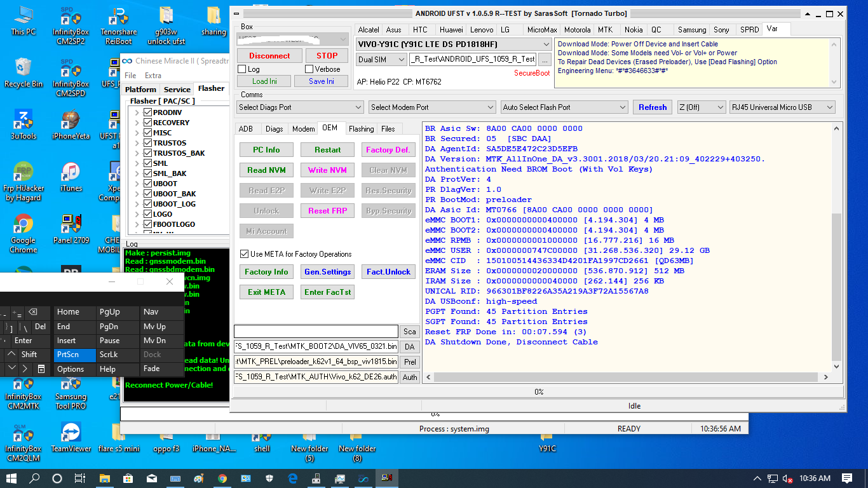
Task: Open the Y91C desktop folder
Action: [547, 442]
